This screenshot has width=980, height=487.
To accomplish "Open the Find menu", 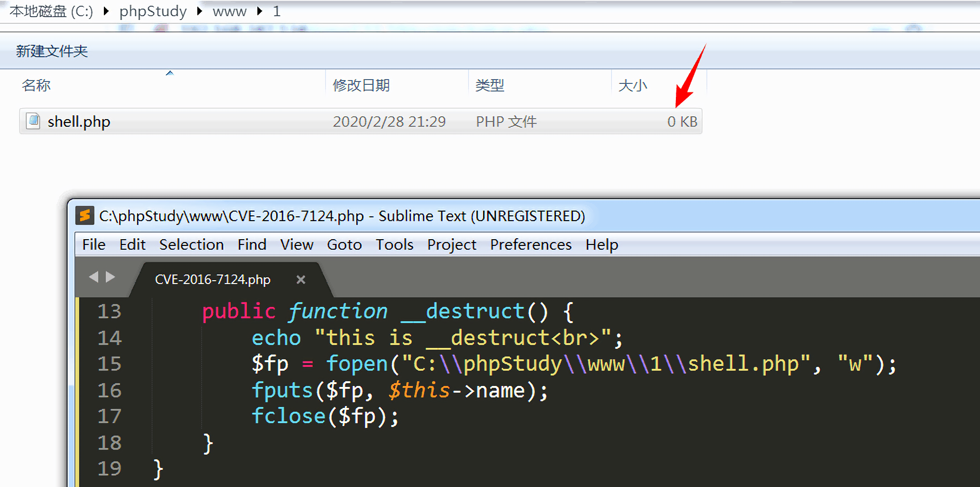I will [252, 244].
